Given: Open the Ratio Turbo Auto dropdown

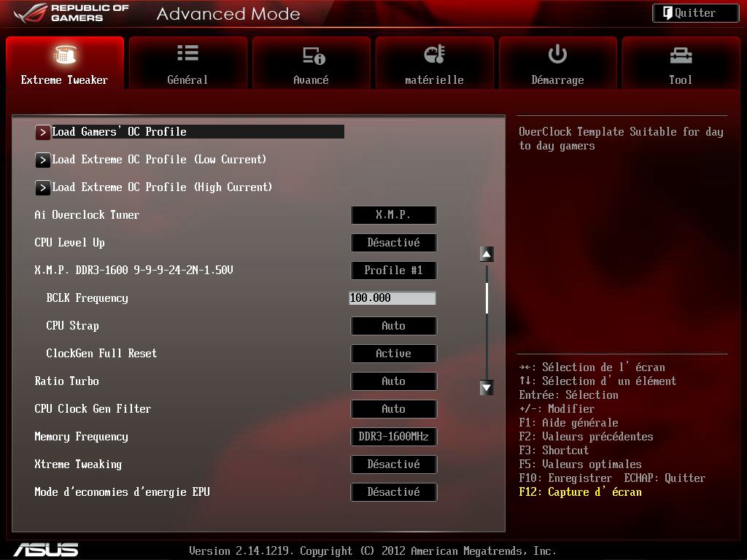Looking at the screenshot, I should (393, 381).
